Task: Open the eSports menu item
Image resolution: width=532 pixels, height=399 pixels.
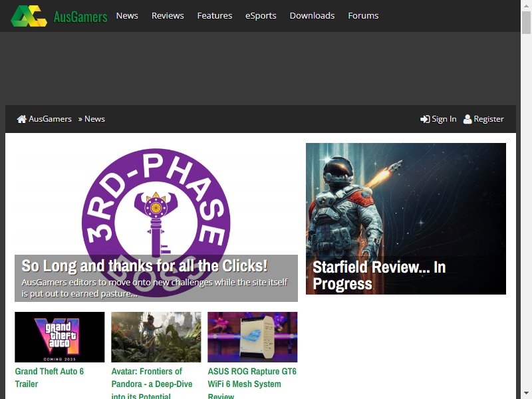Action: [x=261, y=15]
